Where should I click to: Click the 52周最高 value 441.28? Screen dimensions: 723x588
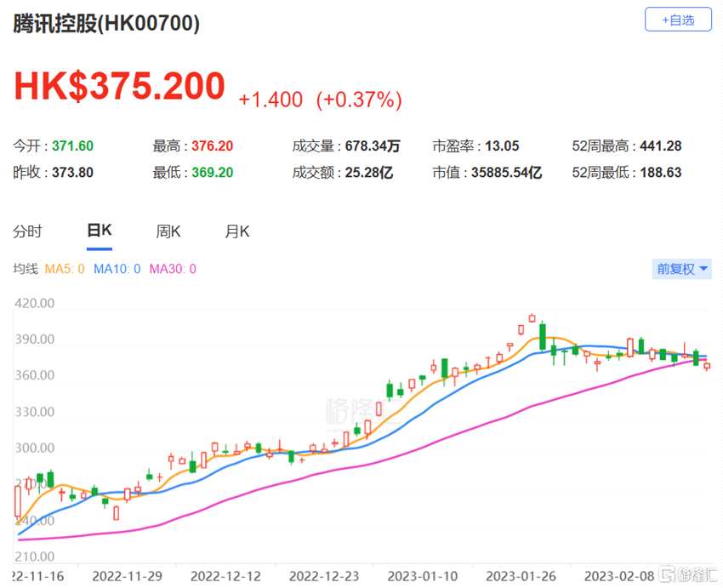click(x=661, y=146)
